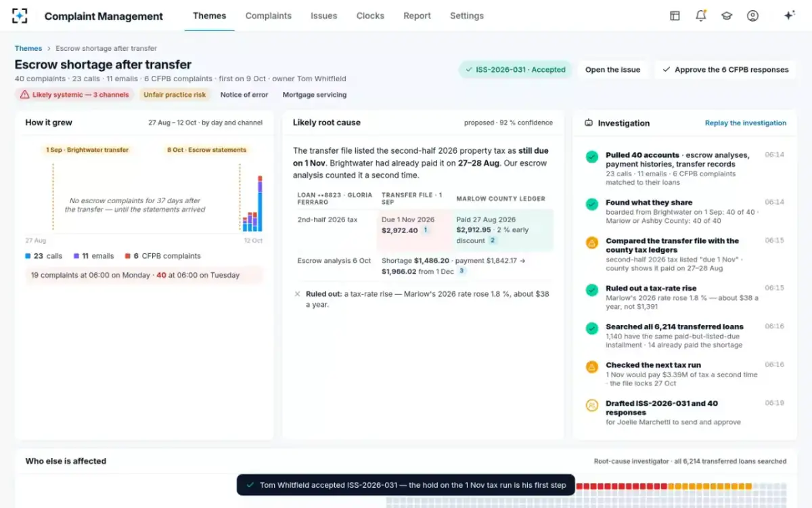Click the warning icon beside Checked the next tax run
Image resolution: width=812 pixels, height=508 pixels.
point(592,366)
